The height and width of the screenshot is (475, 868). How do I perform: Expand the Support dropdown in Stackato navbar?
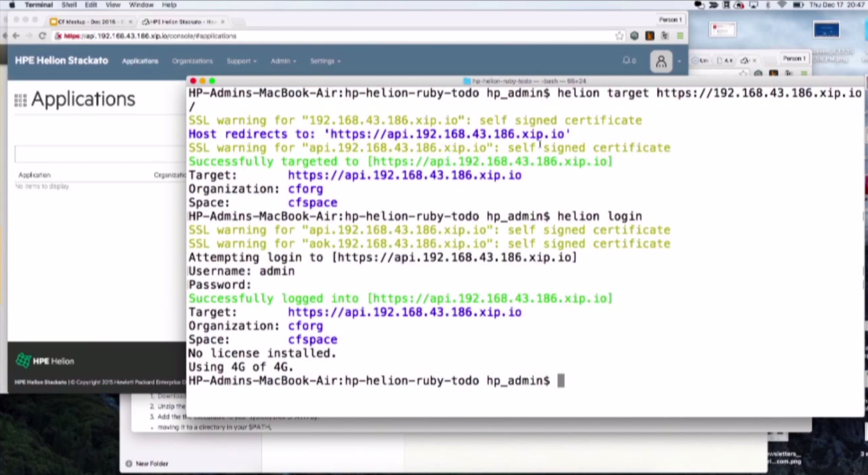[239, 61]
